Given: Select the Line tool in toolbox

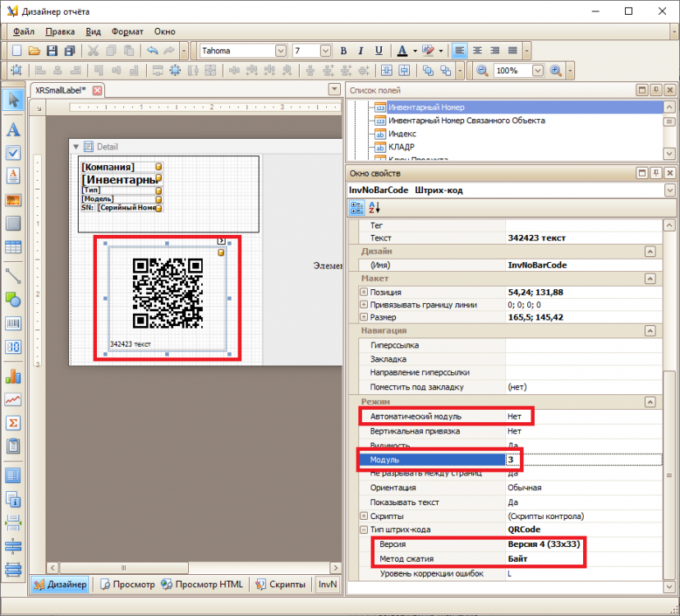Looking at the screenshot, I should [x=13, y=276].
